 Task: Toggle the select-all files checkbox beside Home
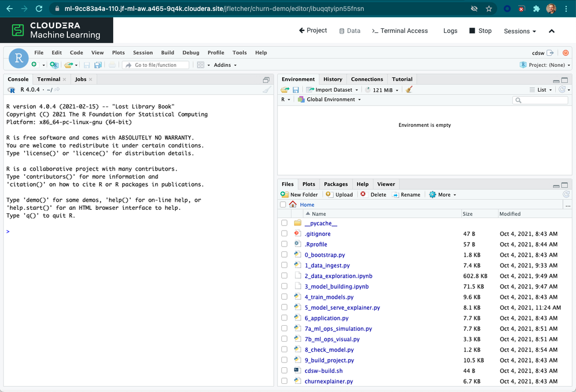[x=283, y=205]
